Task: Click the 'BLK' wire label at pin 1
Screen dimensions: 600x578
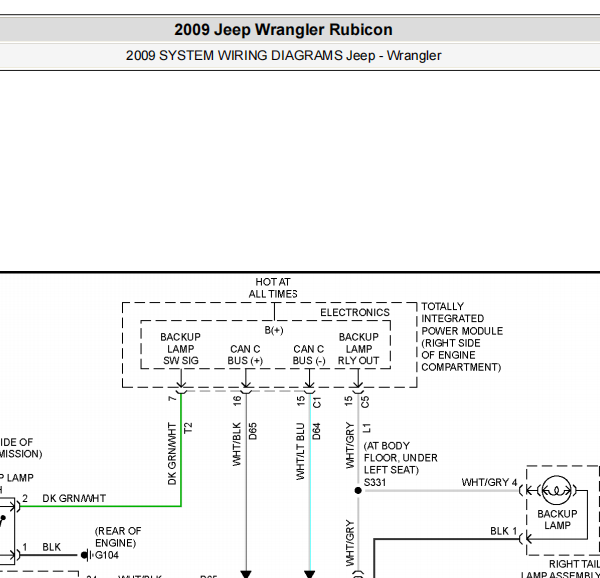Action: tap(51, 547)
